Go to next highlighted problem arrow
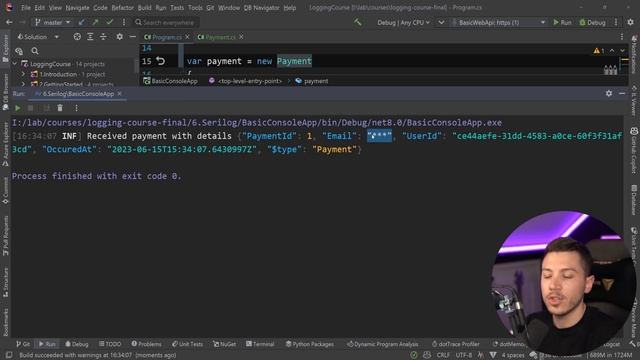 [622, 51]
